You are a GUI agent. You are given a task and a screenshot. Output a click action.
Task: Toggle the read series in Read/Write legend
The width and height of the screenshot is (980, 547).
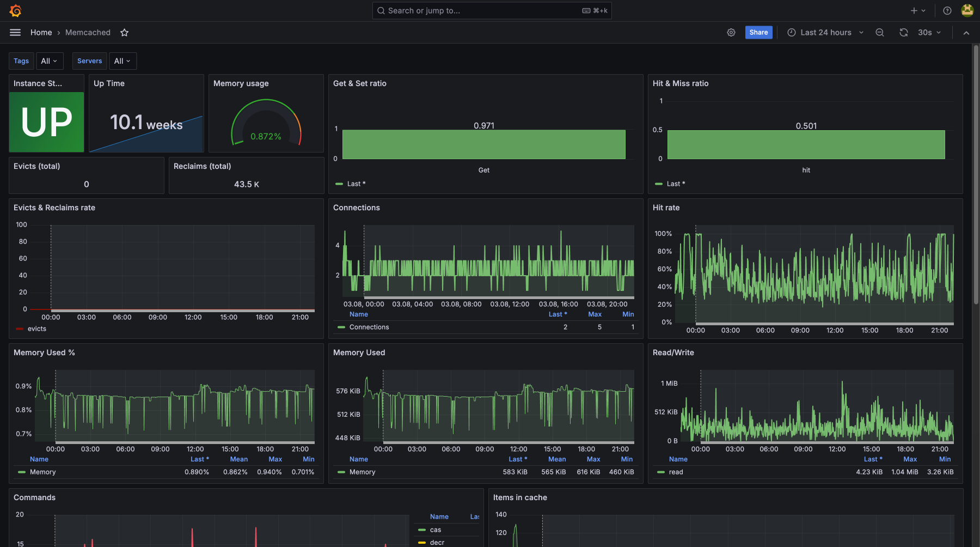click(676, 472)
